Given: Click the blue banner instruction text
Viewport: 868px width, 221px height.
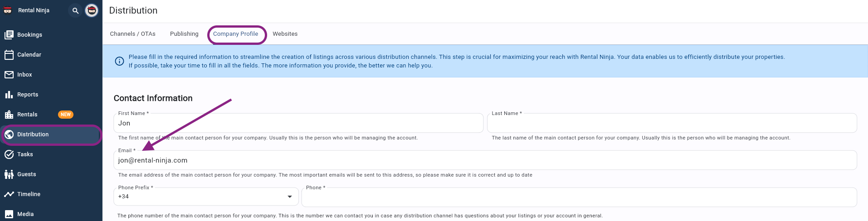Looking at the screenshot, I should click(457, 61).
